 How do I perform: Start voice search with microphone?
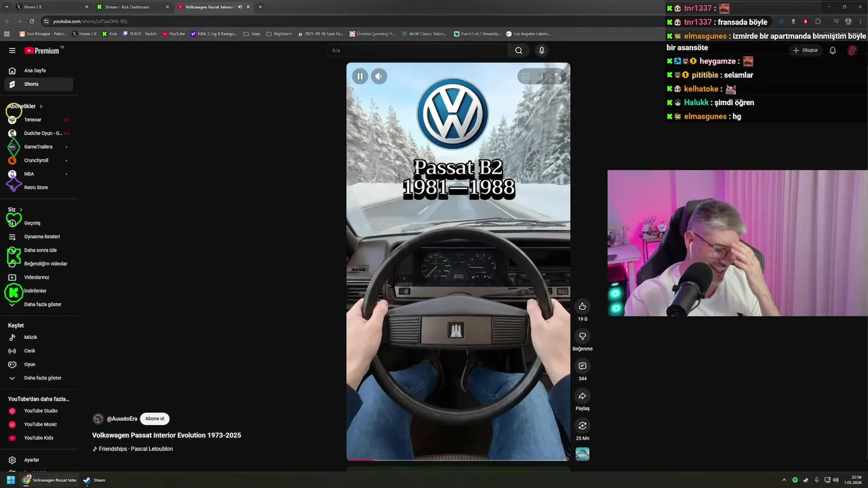click(541, 50)
